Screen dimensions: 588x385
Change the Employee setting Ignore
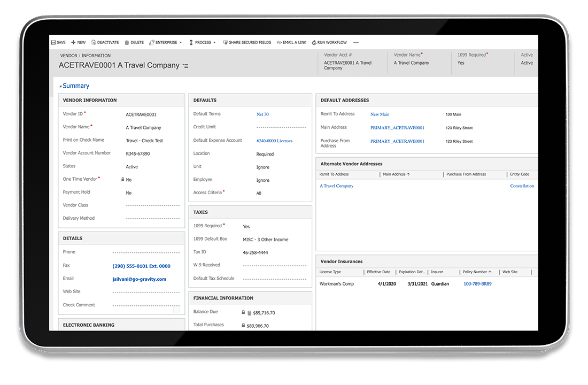pos(263,181)
